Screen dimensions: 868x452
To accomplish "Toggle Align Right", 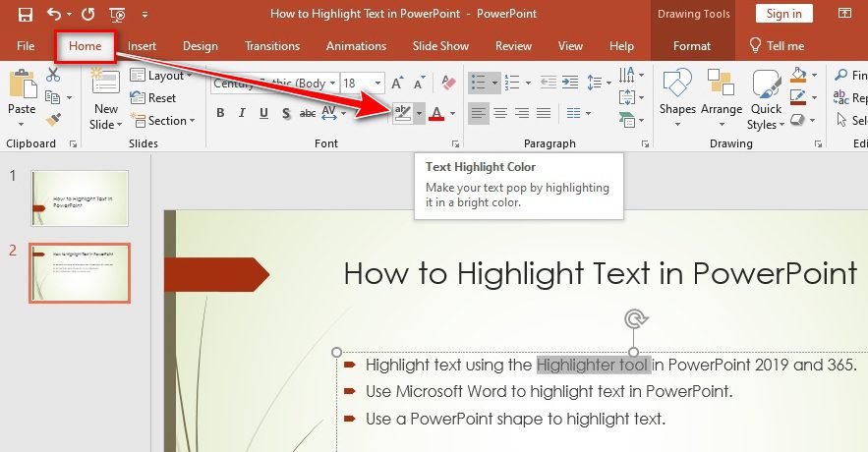I will pos(522,113).
